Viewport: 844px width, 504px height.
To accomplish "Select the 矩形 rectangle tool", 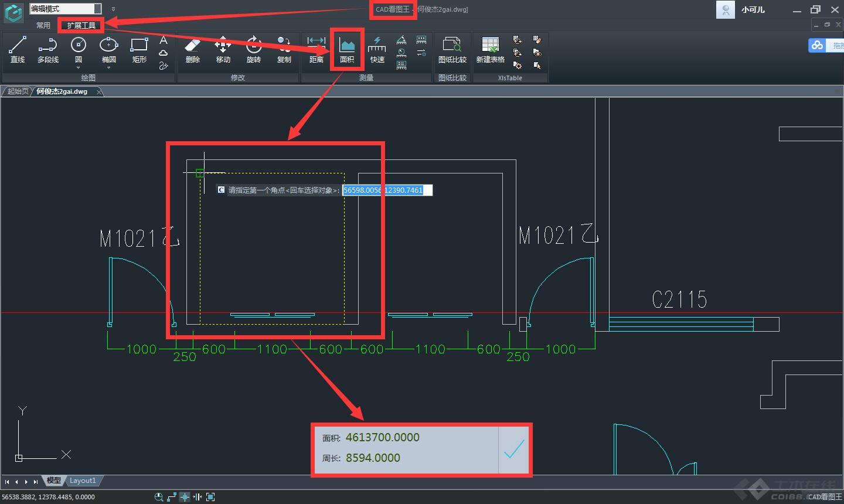I will [x=139, y=50].
